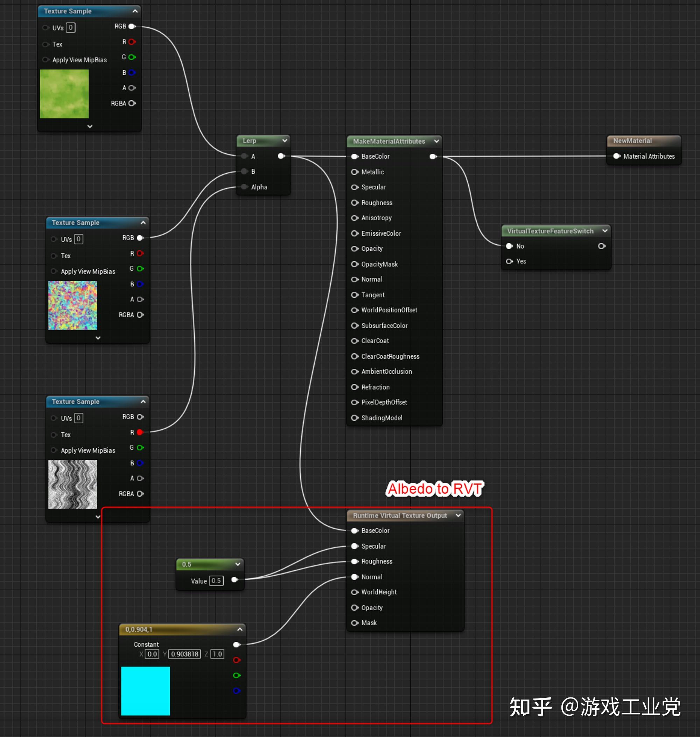Click the Y 0.903818 field of constant vector
Viewport: 700px width, 737px height.
click(185, 654)
